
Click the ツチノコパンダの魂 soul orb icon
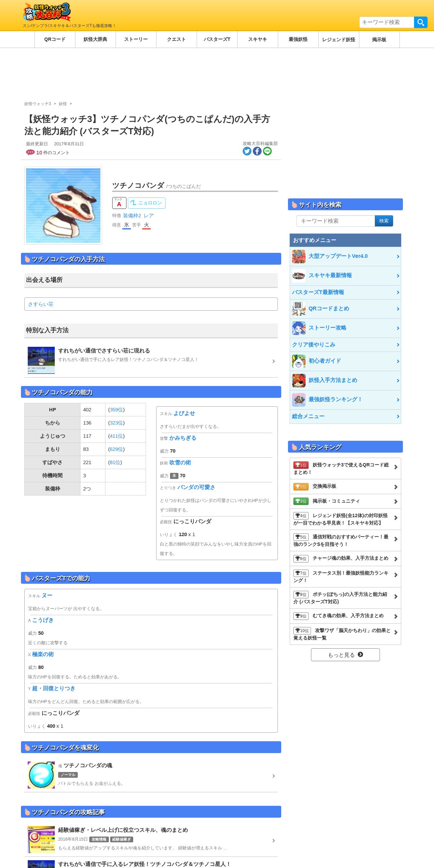pos(41,775)
